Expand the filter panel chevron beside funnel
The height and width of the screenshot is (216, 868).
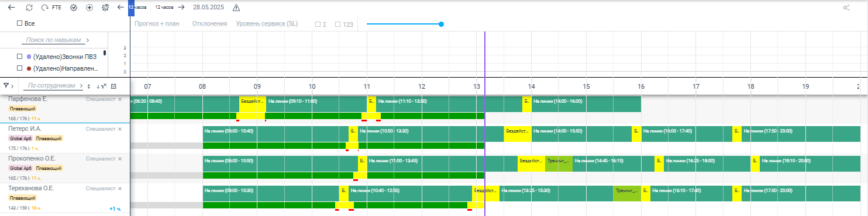point(12,86)
